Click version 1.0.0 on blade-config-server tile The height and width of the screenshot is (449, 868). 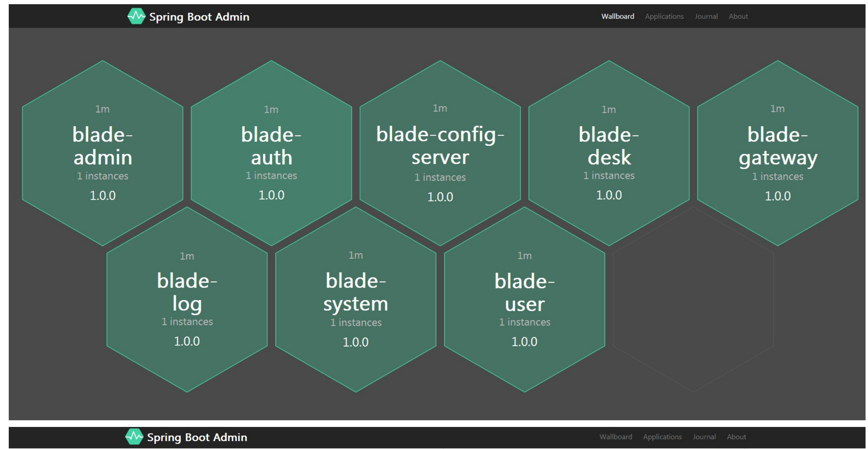[x=440, y=197]
